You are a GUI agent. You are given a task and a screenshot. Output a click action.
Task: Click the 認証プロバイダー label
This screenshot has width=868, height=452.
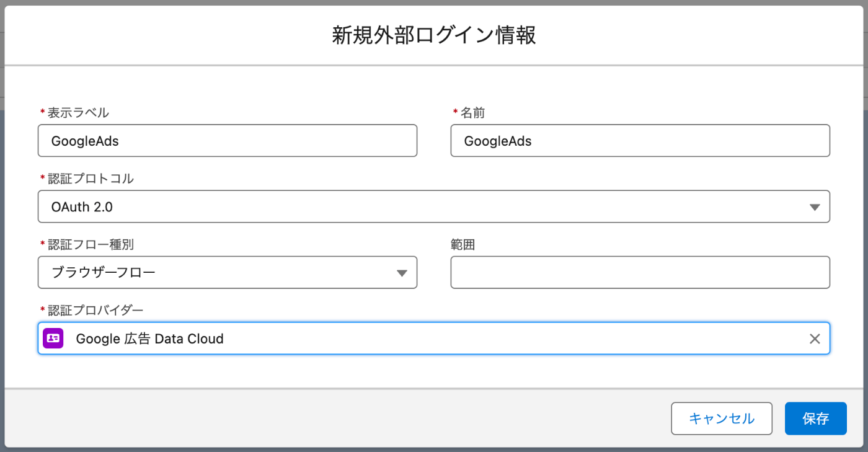click(x=95, y=310)
